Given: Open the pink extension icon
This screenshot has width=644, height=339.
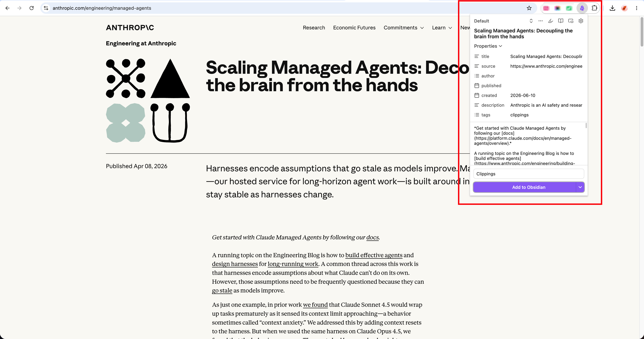Looking at the screenshot, I should coord(546,8).
